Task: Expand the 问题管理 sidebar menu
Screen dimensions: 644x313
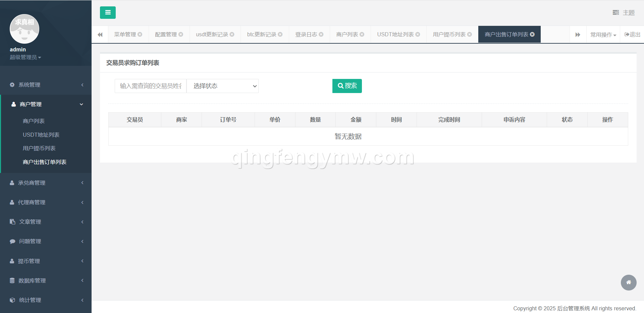Action: (x=46, y=241)
